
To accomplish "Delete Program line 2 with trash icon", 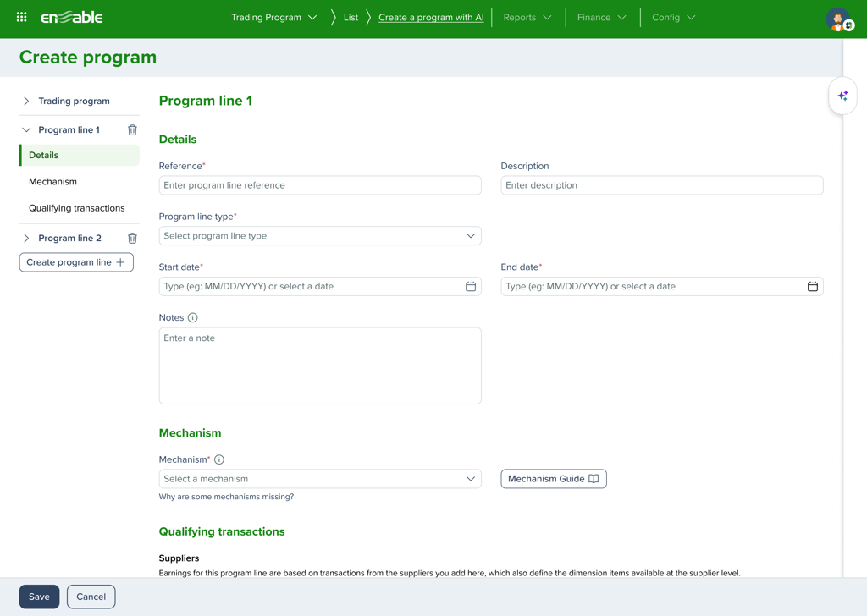I will (x=132, y=239).
